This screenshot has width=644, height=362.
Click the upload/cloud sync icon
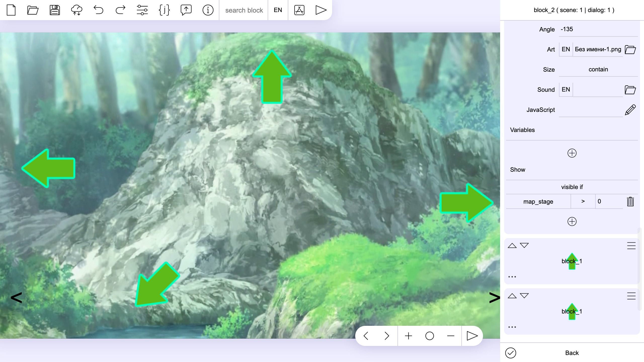(x=77, y=10)
